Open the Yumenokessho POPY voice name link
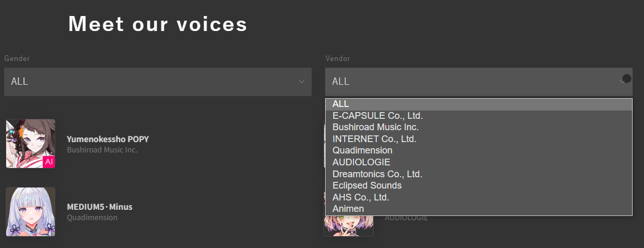 coord(108,139)
